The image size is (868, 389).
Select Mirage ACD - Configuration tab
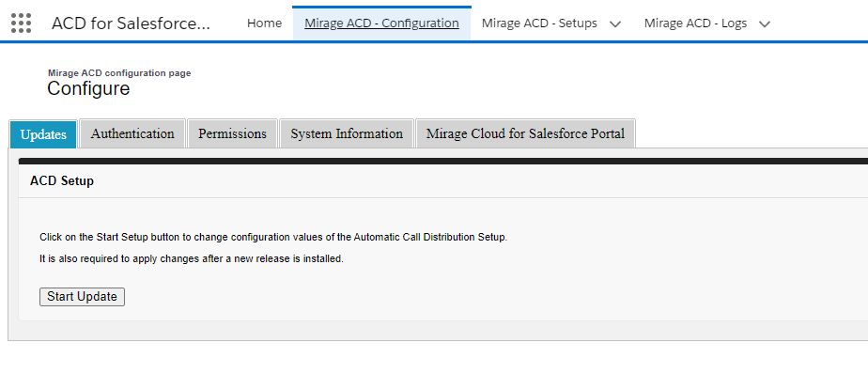[381, 23]
